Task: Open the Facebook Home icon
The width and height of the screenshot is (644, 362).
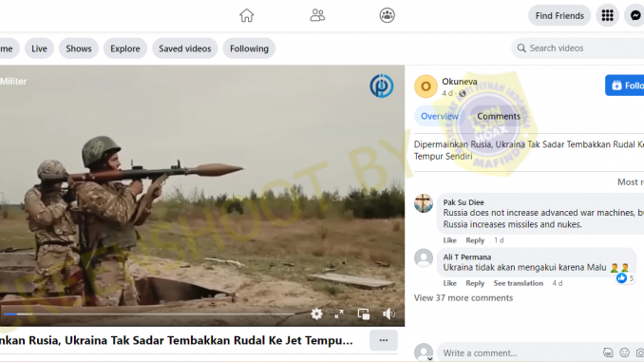Action: tap(246, 15)
